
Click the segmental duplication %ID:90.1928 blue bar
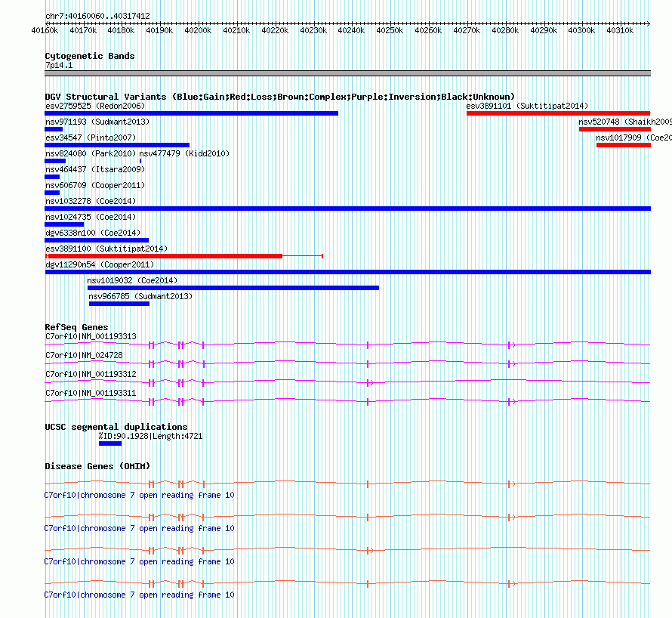click(110, 443)
